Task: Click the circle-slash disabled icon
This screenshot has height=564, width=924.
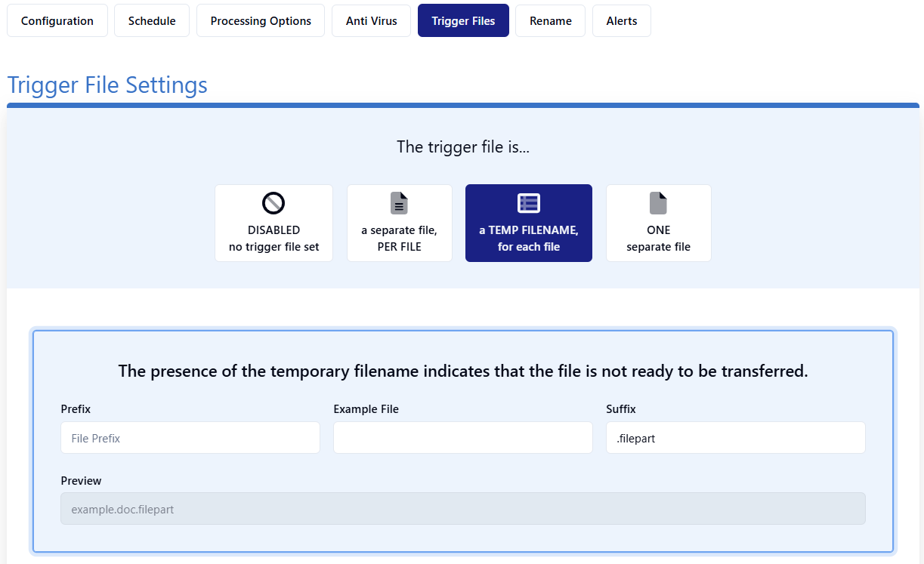Action: pyautogui.click(x=273, y=203)
